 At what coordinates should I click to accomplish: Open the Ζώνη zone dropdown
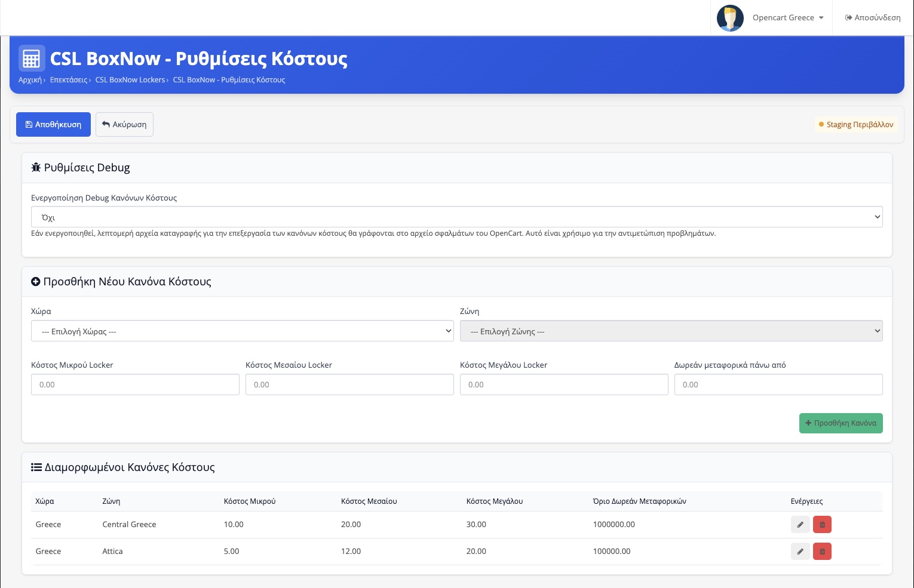tap(671, 331)
